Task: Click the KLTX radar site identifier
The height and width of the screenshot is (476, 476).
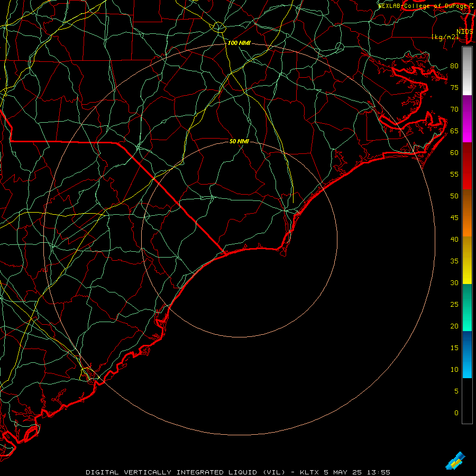Action: click(x=309, y=472)
